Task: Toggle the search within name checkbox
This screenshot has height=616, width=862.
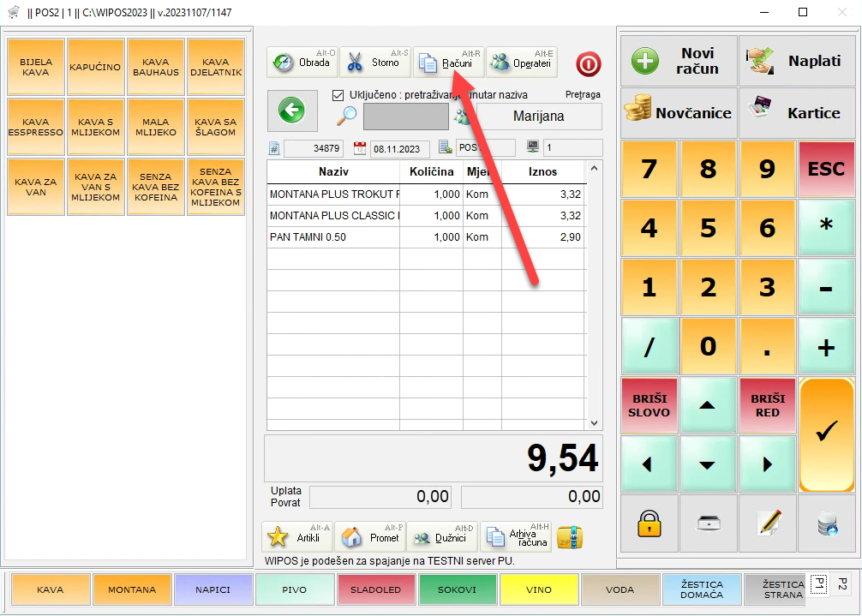Action: click(338, 95)
